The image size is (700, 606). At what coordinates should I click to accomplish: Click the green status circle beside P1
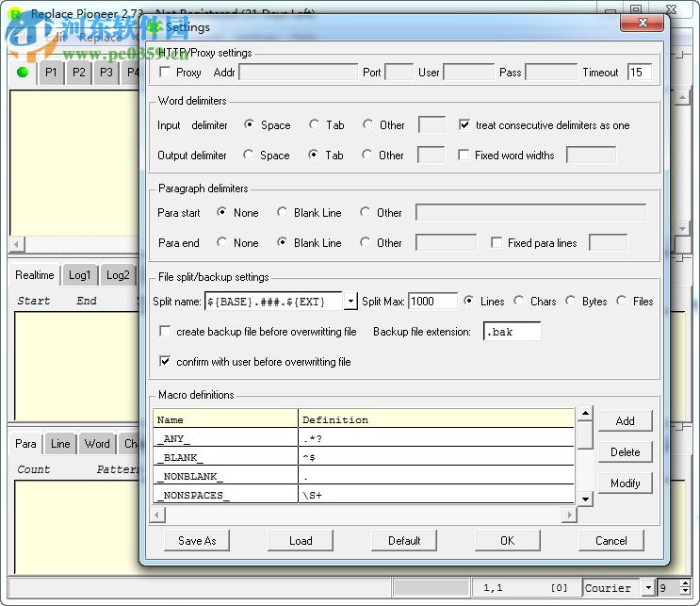[x=23, y=72]
